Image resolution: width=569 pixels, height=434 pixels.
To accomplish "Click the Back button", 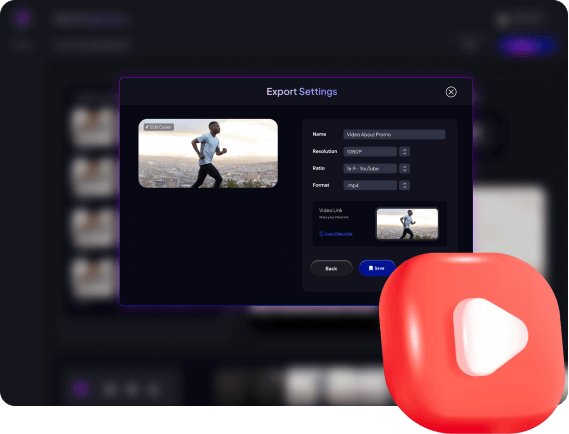I will click(331, 268).
